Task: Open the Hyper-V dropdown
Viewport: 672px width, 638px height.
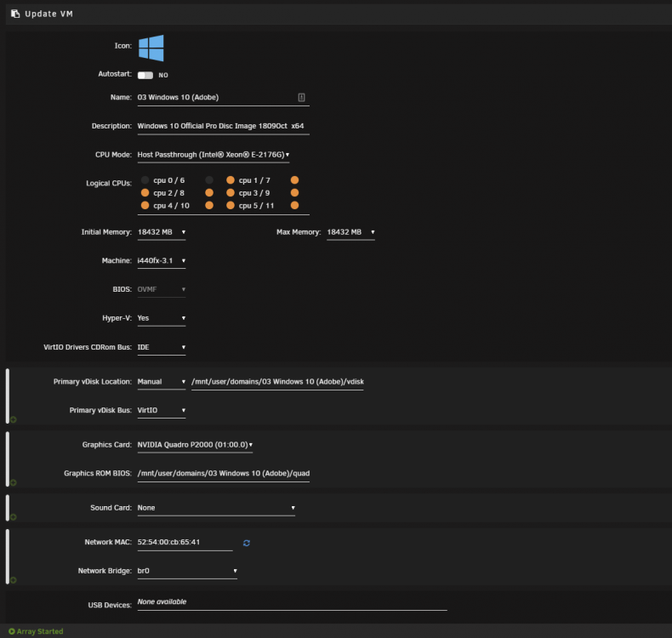Action: coord(162,318)
